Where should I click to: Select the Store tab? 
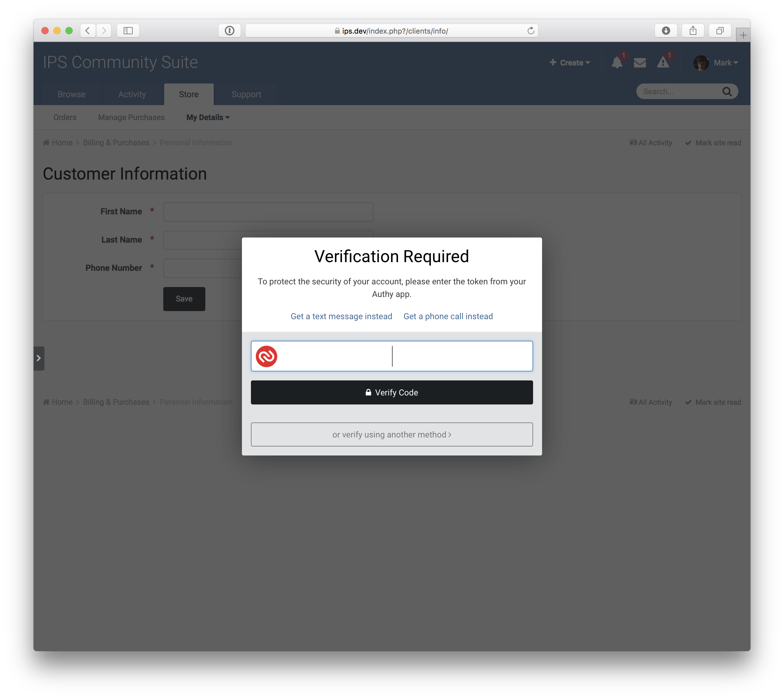[188, 95]
